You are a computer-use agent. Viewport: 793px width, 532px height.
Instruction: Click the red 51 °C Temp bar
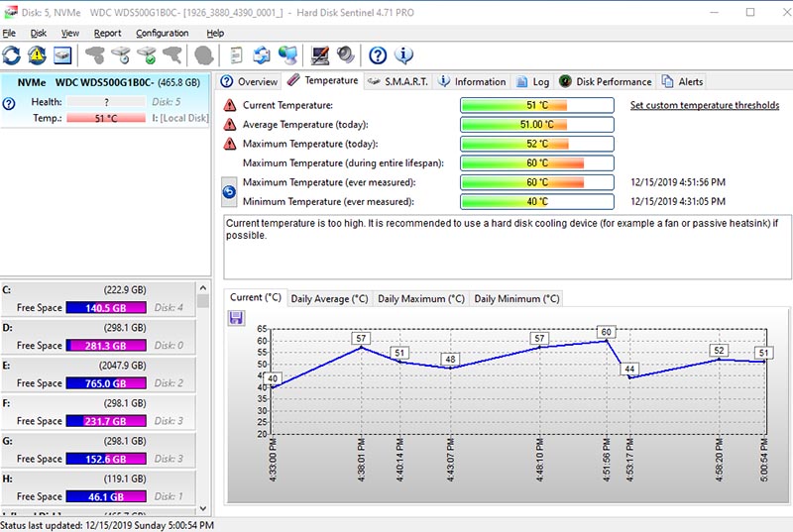pyautogui.click(x=106, y=118)
